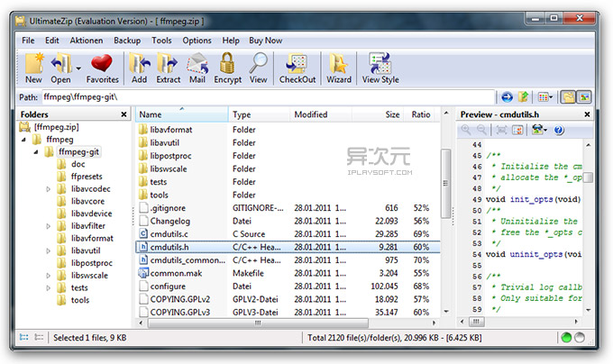The height and width of the screenshot is (364, 613).
Task: Click the Buy Now menu item
Action: 265,41
